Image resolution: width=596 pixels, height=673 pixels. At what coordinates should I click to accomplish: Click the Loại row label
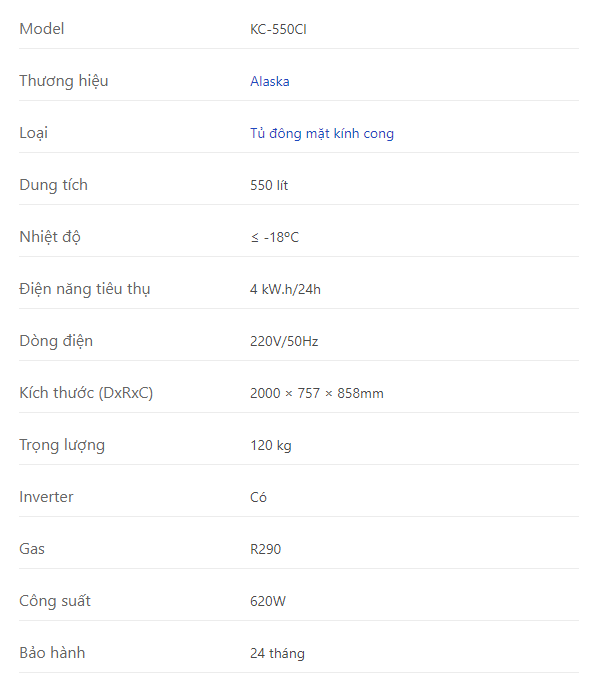click(33, 133)
